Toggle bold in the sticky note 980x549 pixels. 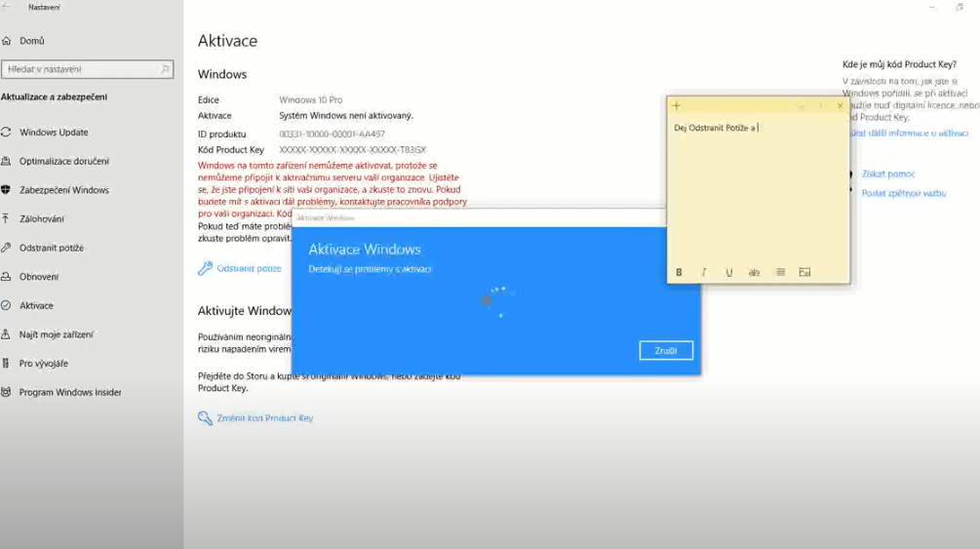(x=679, y=272)
